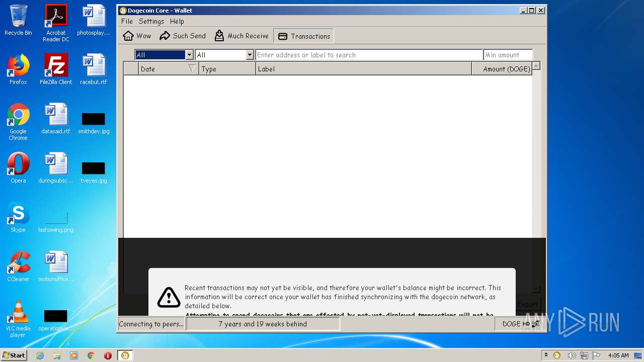Click the Dogecoin Core title bar icon

pos(123,10)
